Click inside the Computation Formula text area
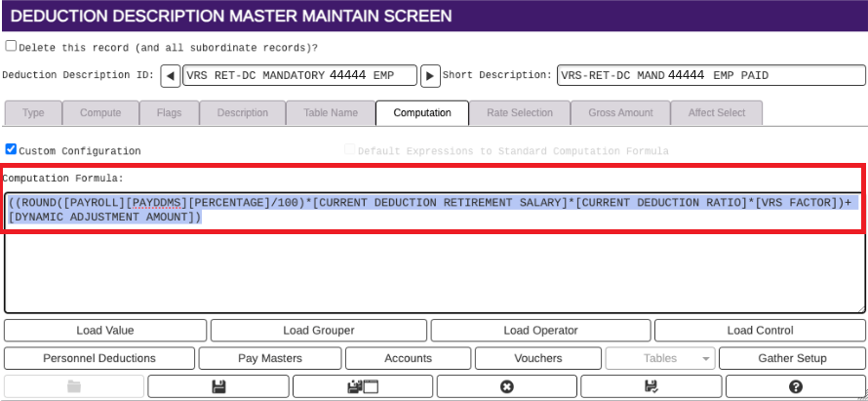The image size is (868, 401). tap(434, 253)
